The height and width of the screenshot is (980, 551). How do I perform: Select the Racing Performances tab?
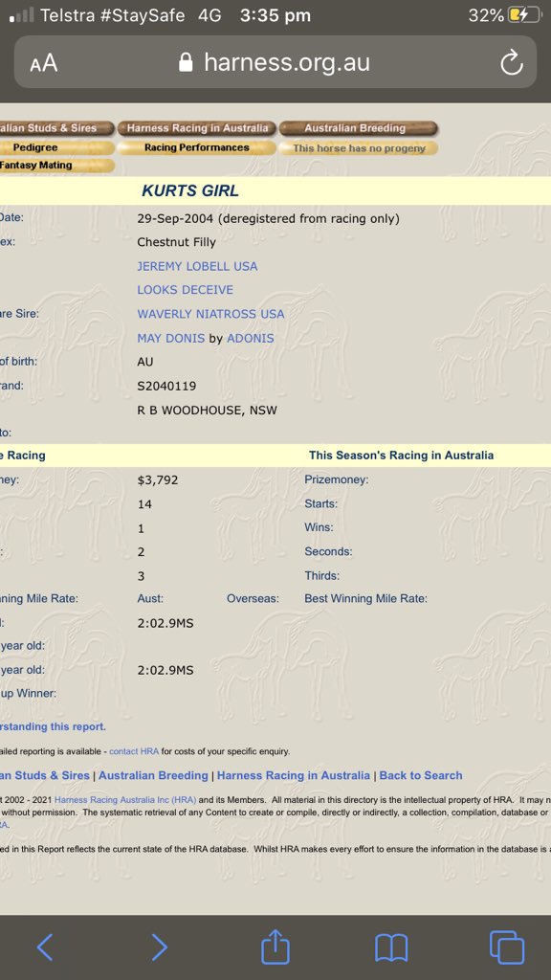click(x=197, y=148)
